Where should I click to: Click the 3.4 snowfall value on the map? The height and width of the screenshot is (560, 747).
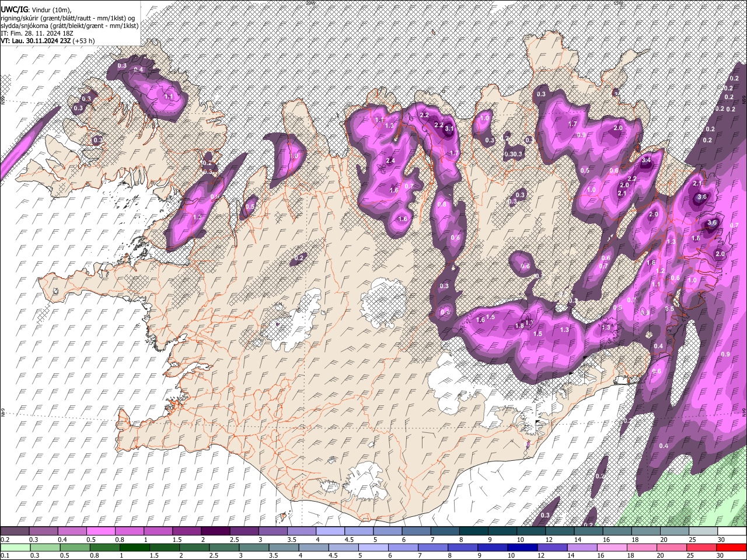[x=646, y=160]
